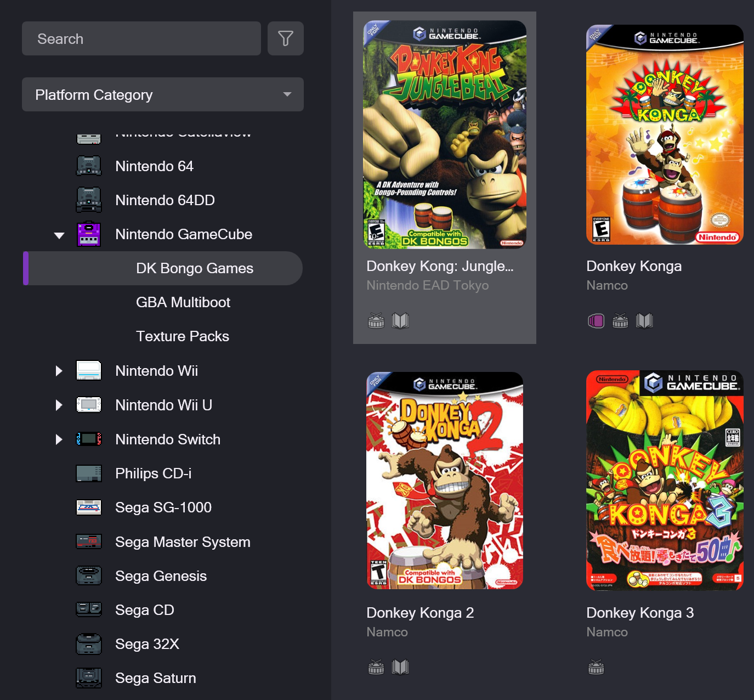Choose the Philips CD-i platform label
Image resolution: width=754 pixels, height=700 pixels.
(x=154, y=473)
